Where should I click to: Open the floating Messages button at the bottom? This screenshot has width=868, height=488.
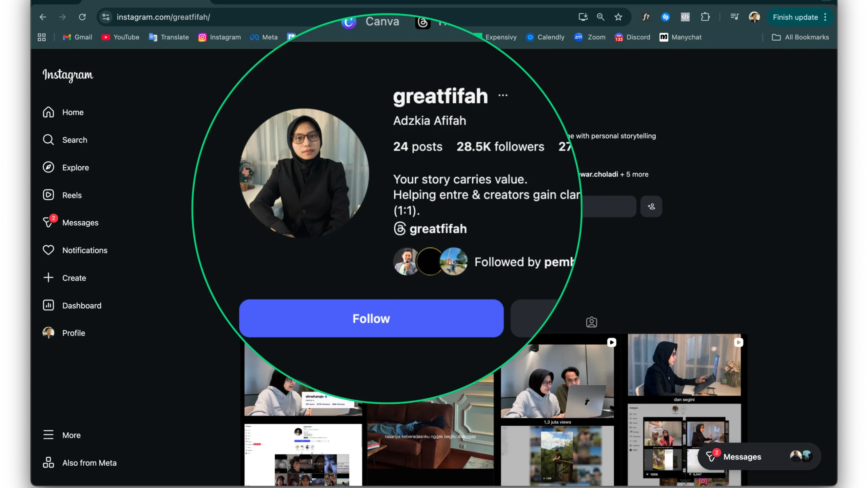759,456
